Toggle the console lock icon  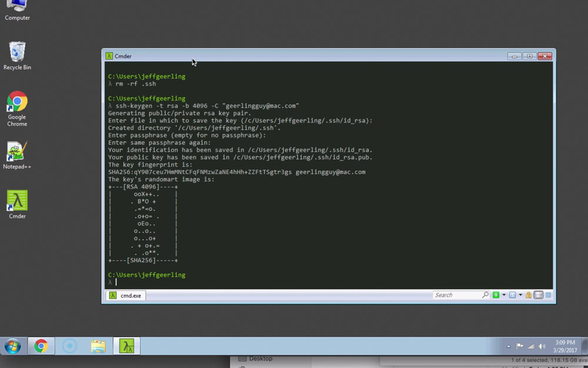pyautogui.click(x=529, y=295)
